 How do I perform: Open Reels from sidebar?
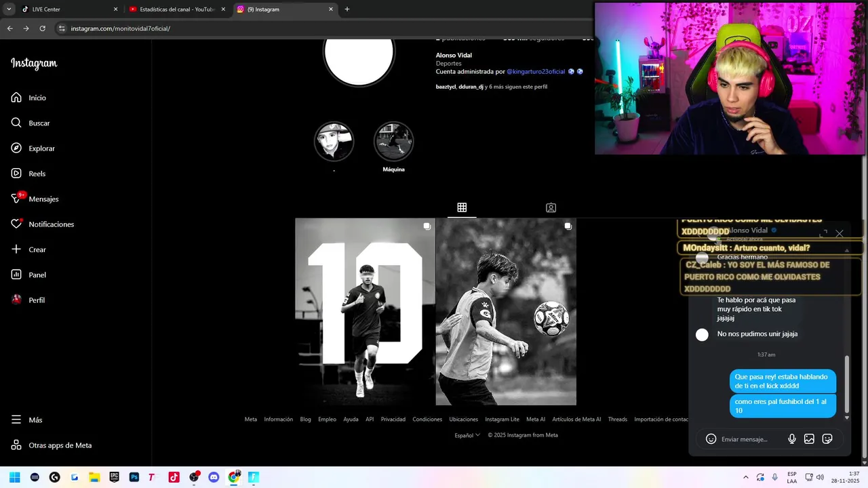point(28,174)
